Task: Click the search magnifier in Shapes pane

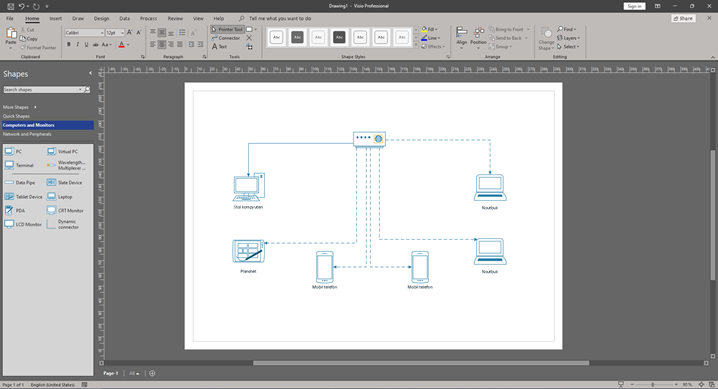Action: point(87,90)
